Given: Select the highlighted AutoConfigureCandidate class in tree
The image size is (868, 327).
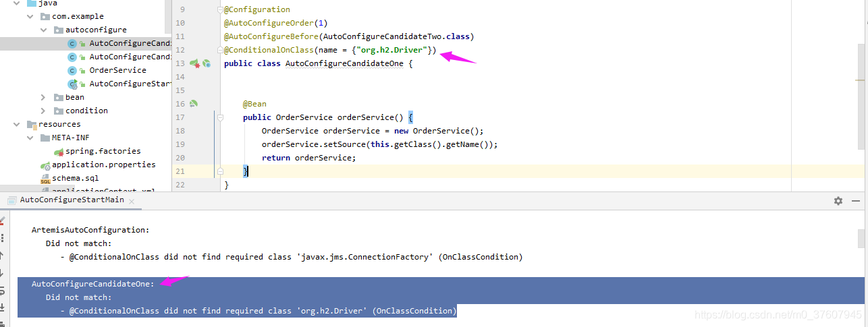Looking at the screenshot, I should 85,43.
